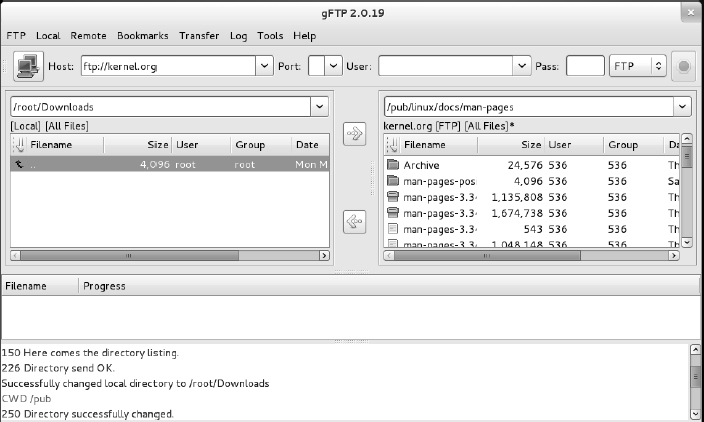The image size is (704, 422).
Task: Click down arrow of the log scrollbar
Action: (695, 413)
